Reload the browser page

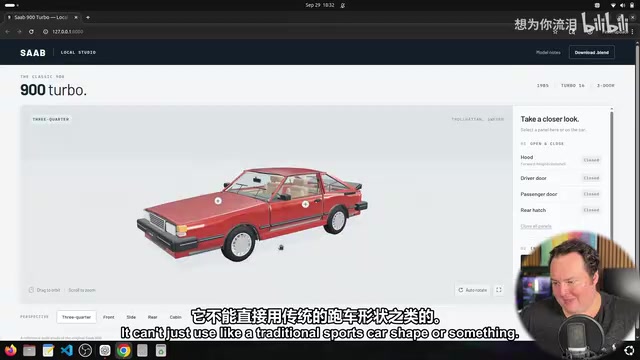31,31
